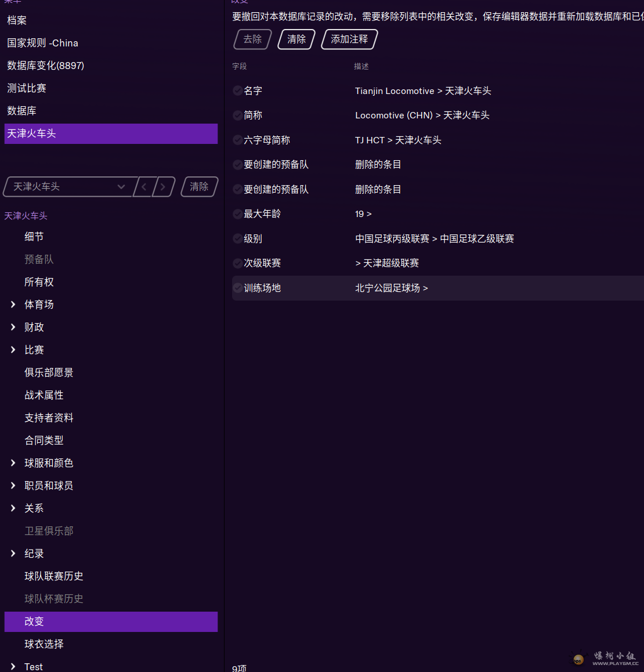Image resolution: width=644 pixels, height=672 pixels.
Task: Expand the 体育场 tree node
Action: pos(13,305)
